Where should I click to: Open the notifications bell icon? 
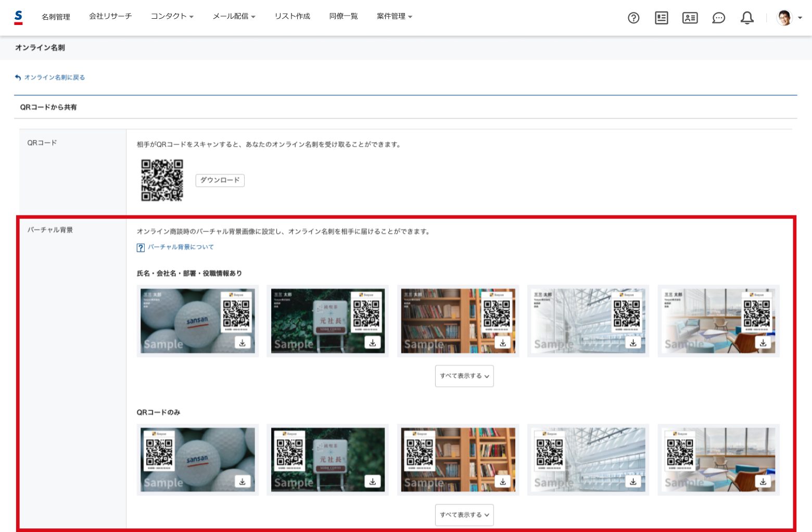pos(747,18)
